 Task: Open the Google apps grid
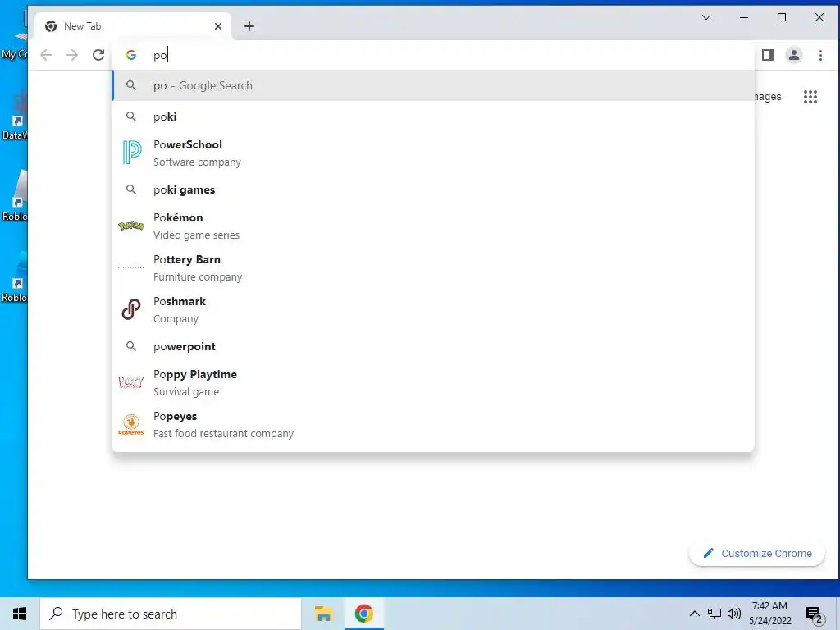(810, 97)
